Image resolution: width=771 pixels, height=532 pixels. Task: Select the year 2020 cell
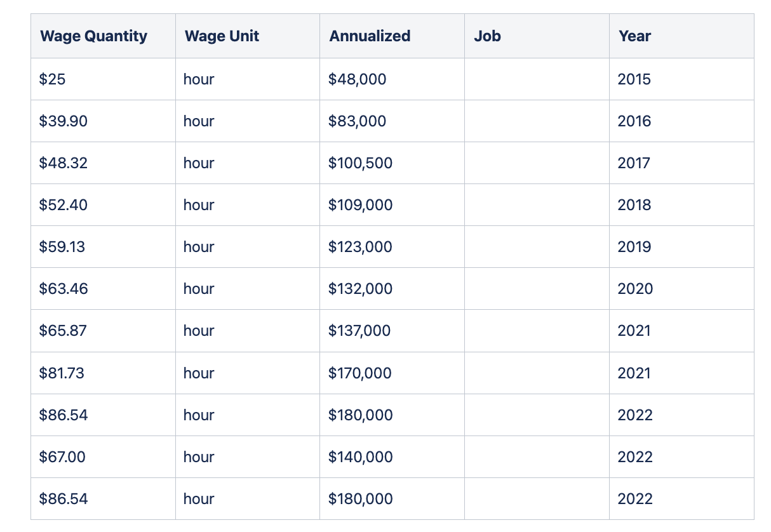point(634,289)
